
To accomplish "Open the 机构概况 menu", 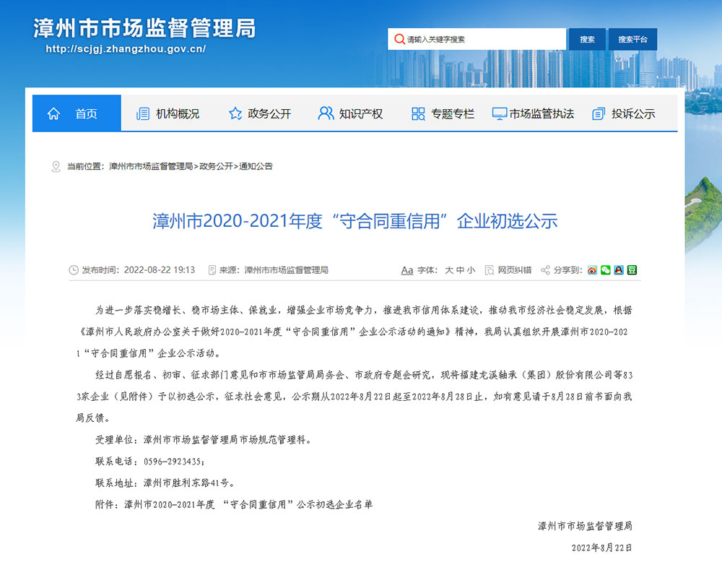I will [x=168, y=113].
